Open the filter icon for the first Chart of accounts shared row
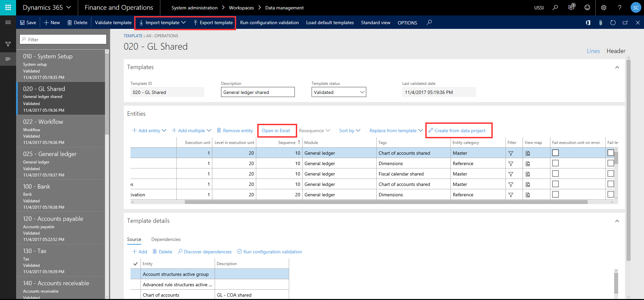The height and width of the screenshot is (300, 644). pos(511,153)
